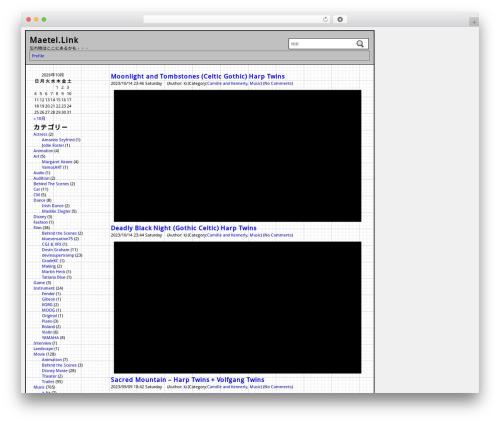Click the search magnifier icon
The image size is (500, 423).
click(x=360, y=44)
